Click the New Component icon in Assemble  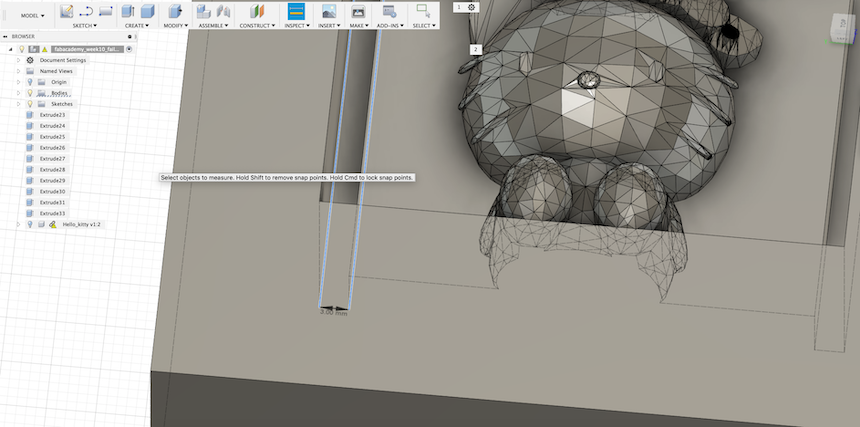[x=204, y=11]
